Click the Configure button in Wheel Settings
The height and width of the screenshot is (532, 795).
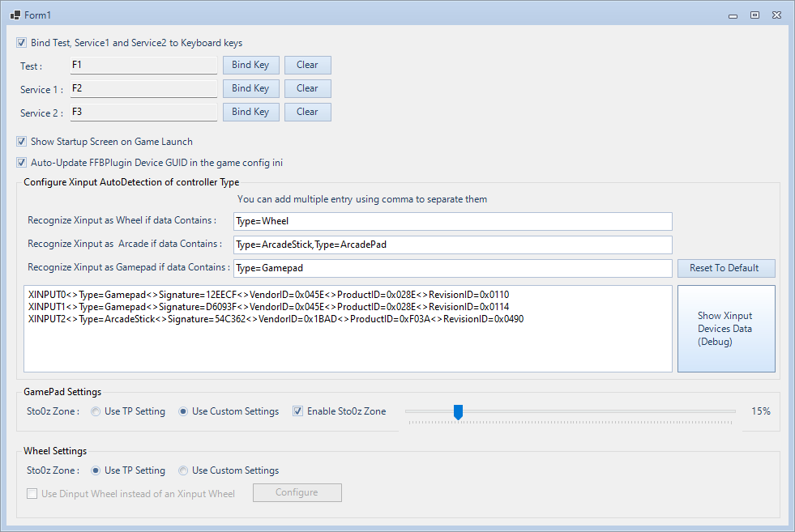pos(297,492)
